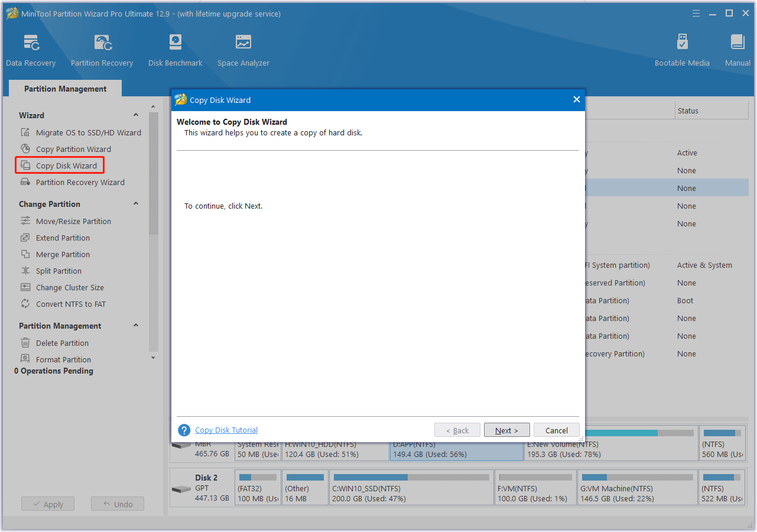Click Cancel in Copy Disk Wizard

click(557, 430)
